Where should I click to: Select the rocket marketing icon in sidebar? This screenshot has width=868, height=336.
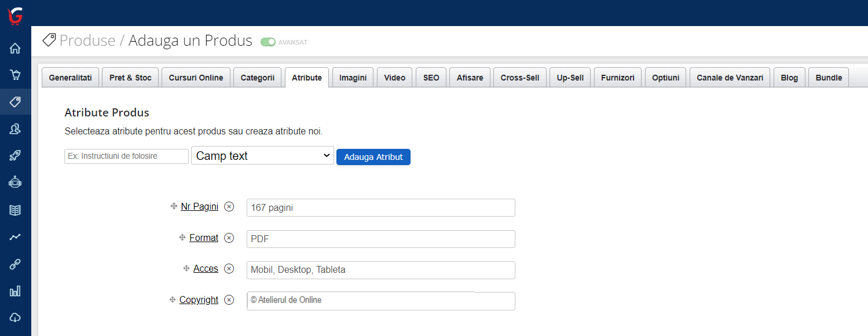(14, 155)
